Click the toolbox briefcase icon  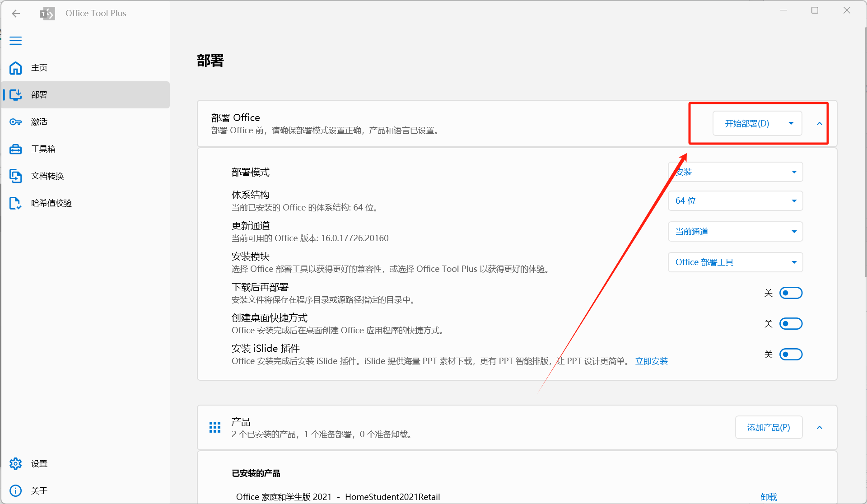pos(16,149)
